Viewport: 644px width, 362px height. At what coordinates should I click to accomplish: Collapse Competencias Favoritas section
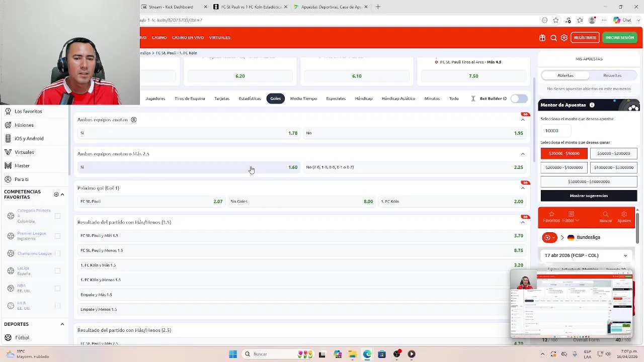click(62, 194)
